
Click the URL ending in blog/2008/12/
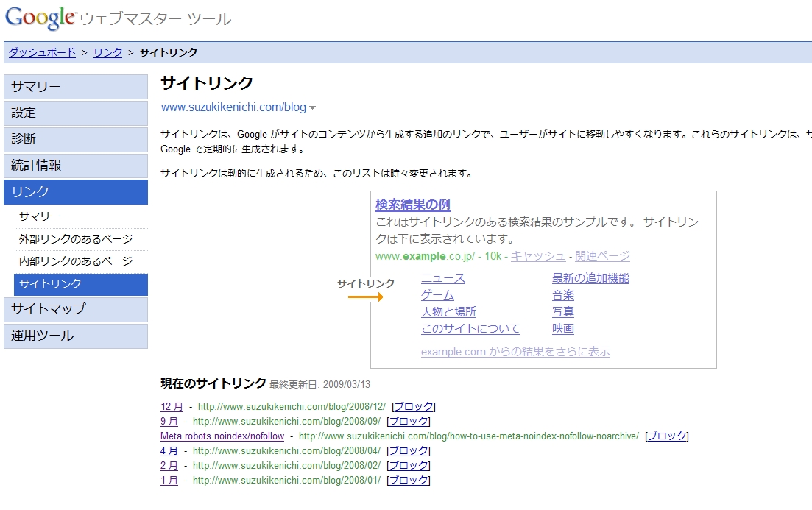[292, 406]
